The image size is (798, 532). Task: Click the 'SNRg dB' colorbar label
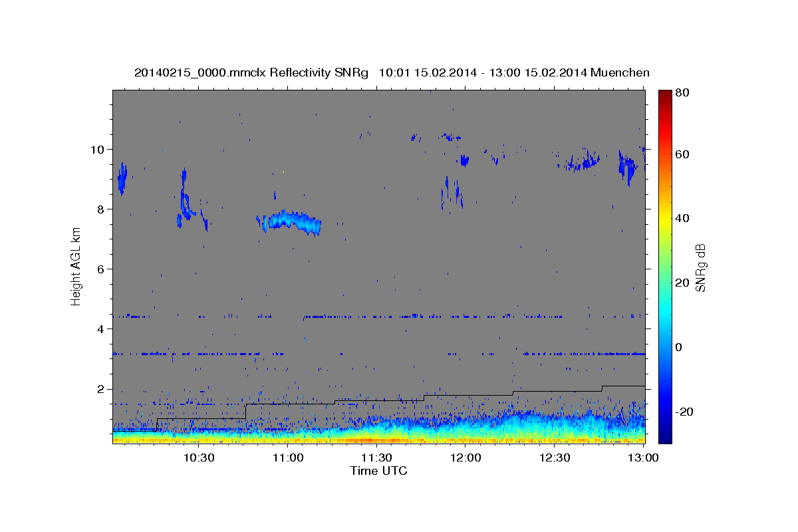pyautogui.click(x=700, y=267)
